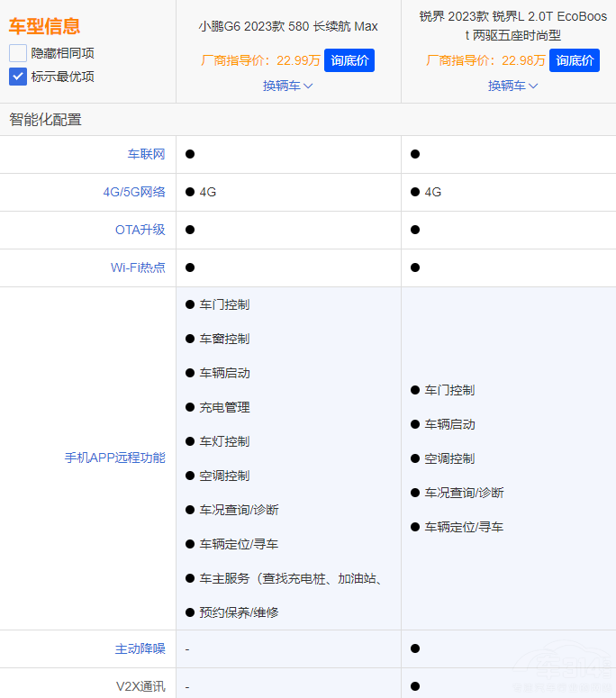Open 换辆车 dropdown under 小鹏G6
The image size is (616, 698).
282,86
